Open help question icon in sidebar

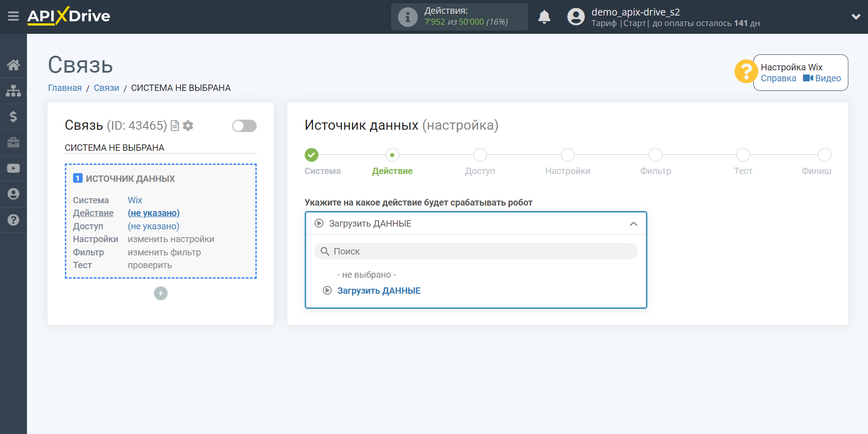[13, 220]
